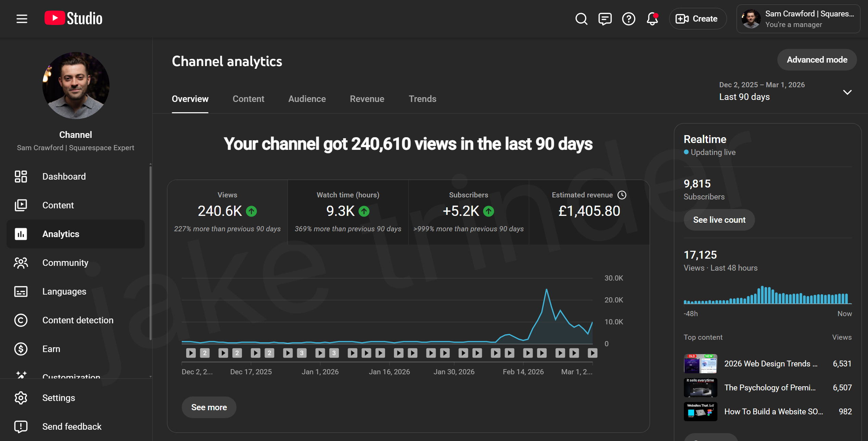
Task: Click the YouTube Studio logo
Action: pos(73,18)
